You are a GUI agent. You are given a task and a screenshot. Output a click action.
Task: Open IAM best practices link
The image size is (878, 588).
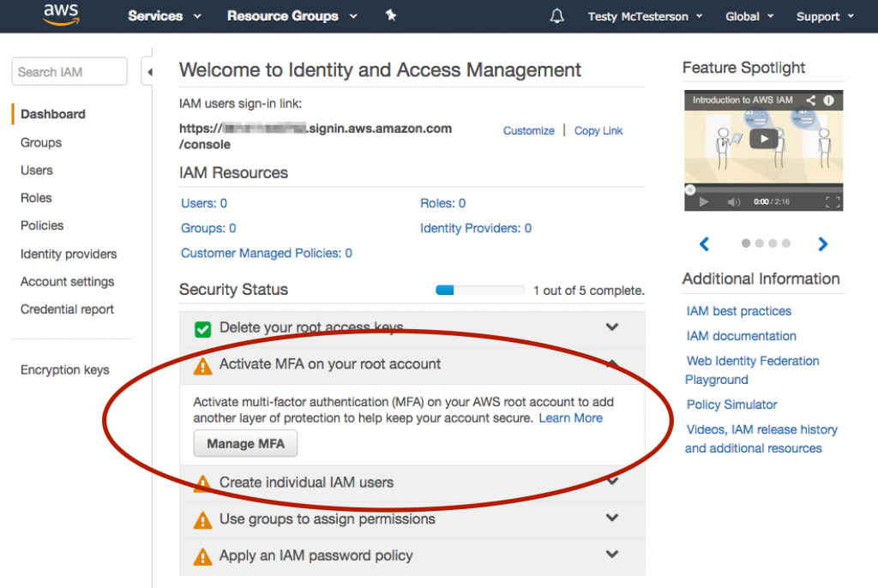(x=739, y=311)
